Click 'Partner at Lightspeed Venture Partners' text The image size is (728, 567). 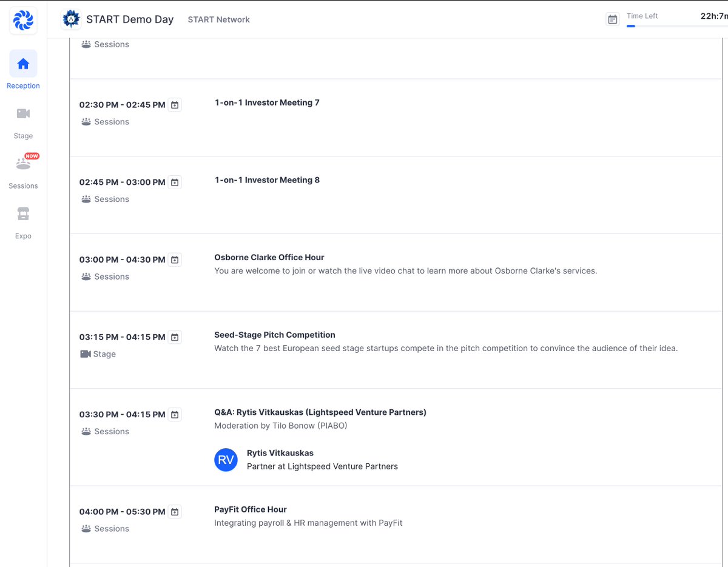[x=322, y=466]
